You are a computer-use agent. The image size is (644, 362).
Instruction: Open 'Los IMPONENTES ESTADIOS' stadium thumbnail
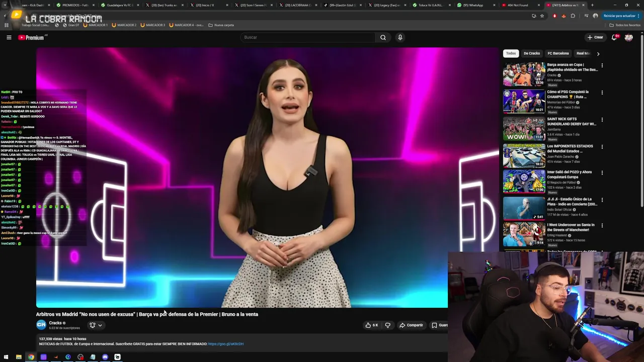524,155
